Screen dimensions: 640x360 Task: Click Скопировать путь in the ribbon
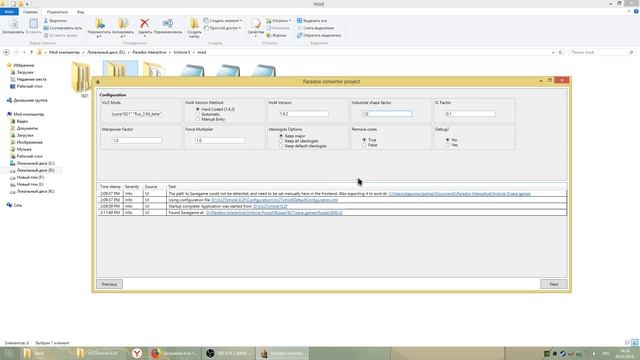62,28
